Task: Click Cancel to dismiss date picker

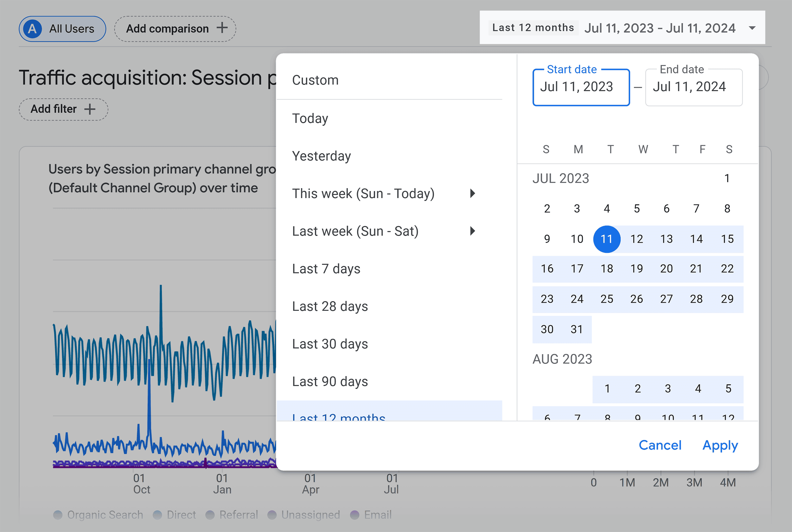Action: 659,445
